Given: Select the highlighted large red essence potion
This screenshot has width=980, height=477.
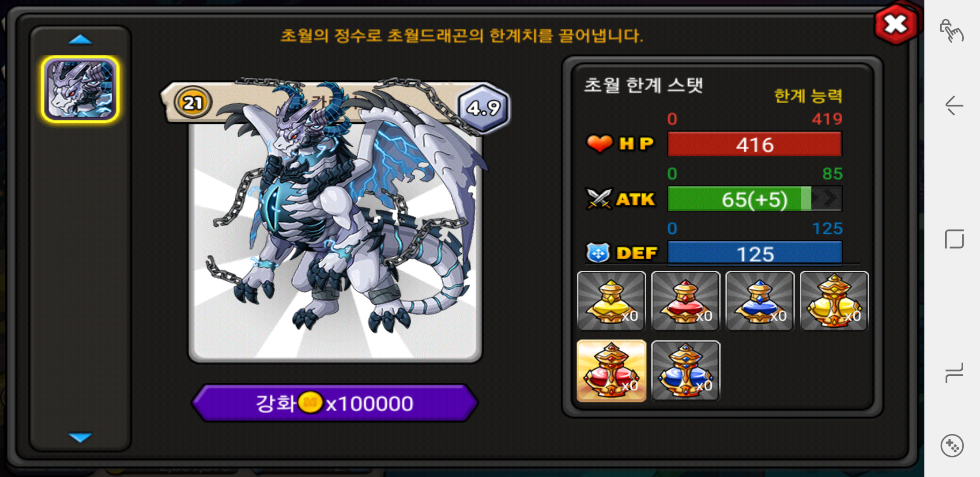Looking at the screenshot, I should click(611, 371).
